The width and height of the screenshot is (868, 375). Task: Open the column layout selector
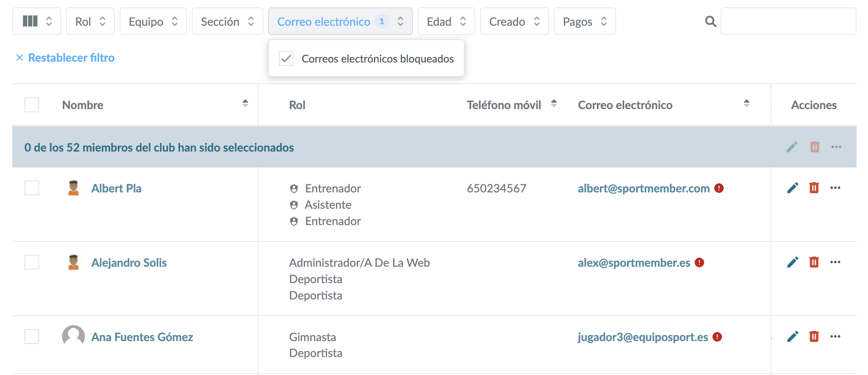coord(37,22)
